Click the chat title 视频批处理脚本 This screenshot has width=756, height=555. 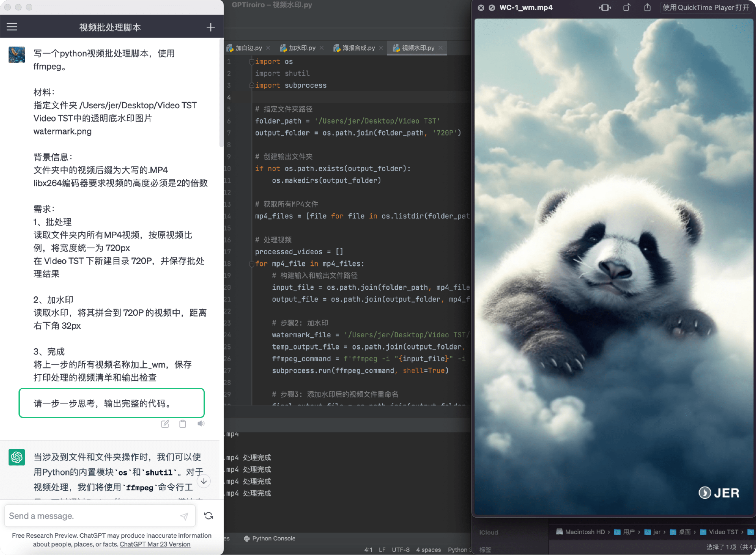click(x=110, y=27)
